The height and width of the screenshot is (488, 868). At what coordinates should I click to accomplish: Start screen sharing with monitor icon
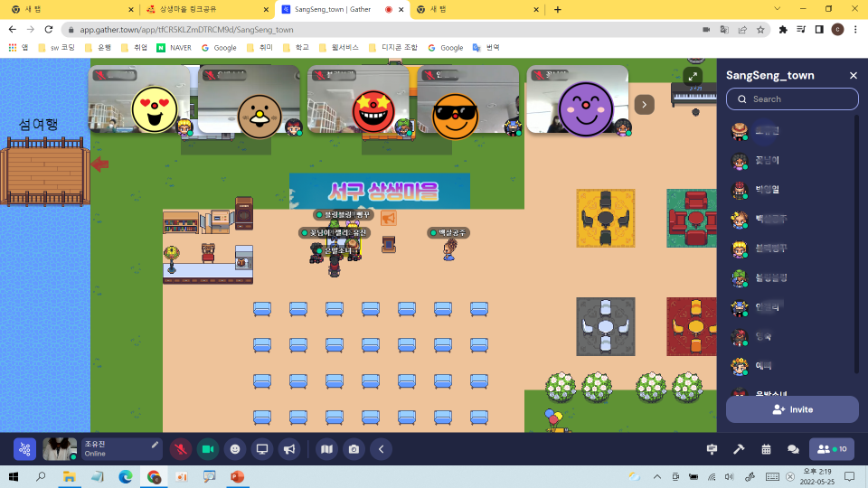click(x=262, y=449)
